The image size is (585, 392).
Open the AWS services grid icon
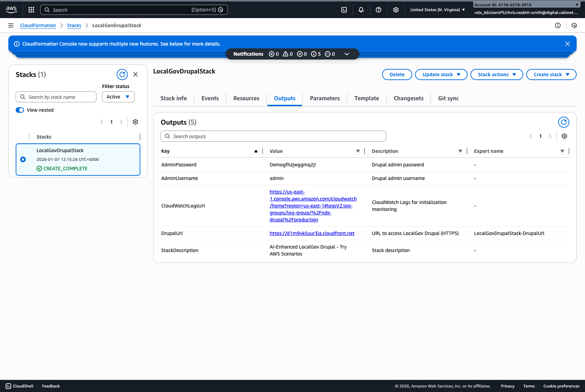click(x=31, y=10)
